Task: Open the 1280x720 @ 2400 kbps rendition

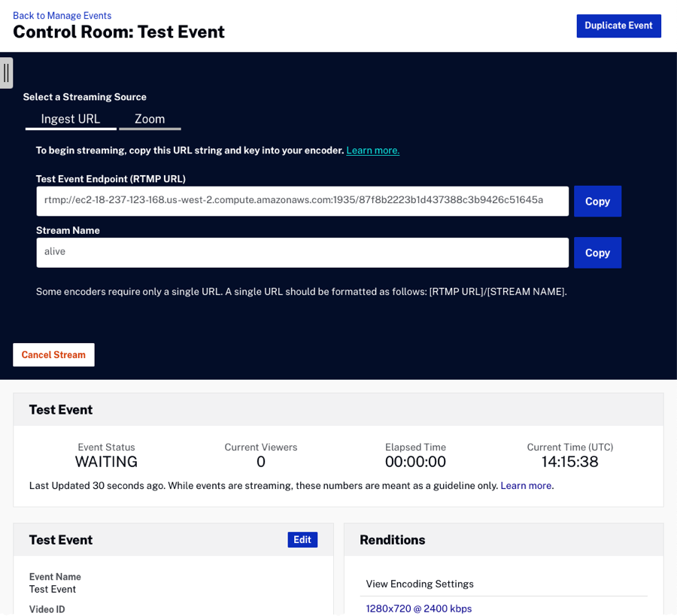Action: 419,608
